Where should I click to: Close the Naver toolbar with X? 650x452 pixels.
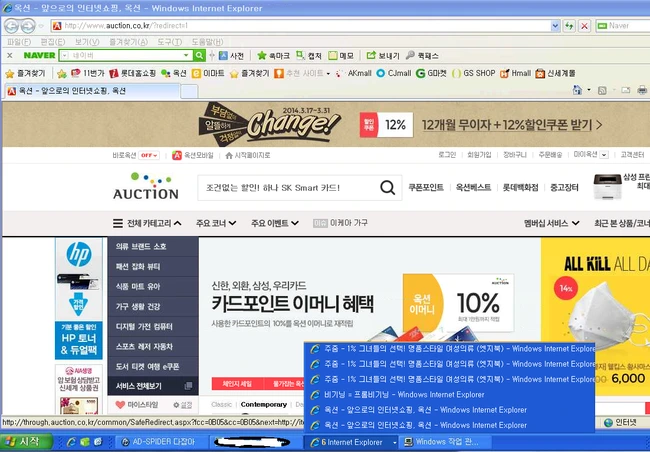click(10, 55)
